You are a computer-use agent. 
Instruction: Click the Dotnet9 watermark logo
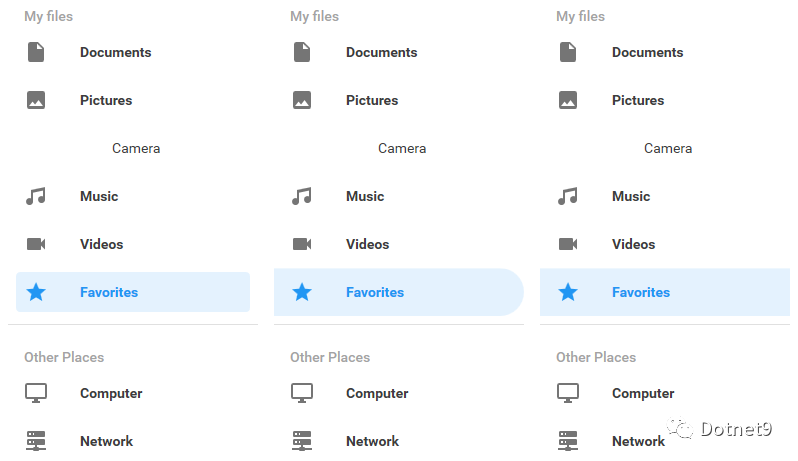click(x=720, y=429)
